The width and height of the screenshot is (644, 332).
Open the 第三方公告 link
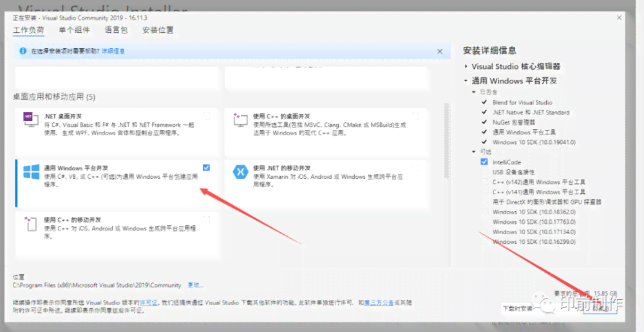[x=379, y=302]
